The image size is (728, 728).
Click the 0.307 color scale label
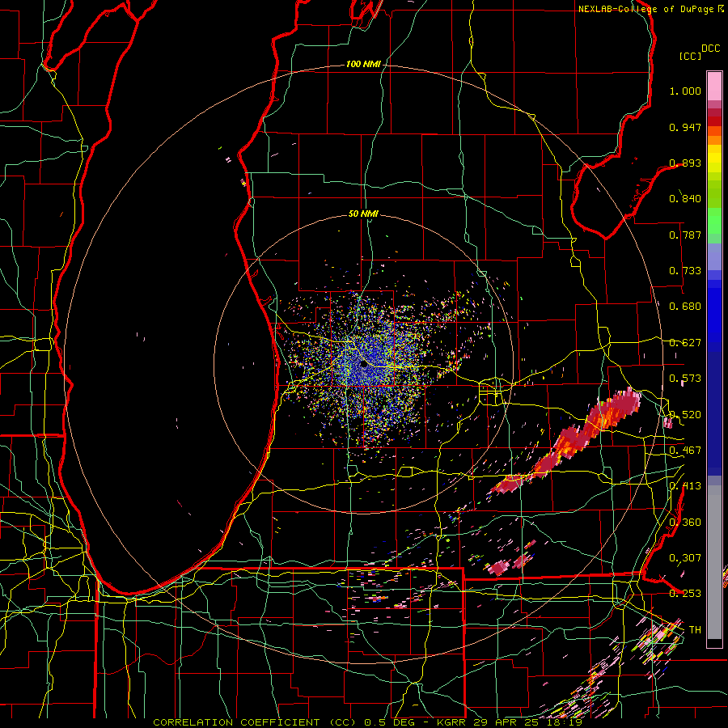click(x=685, y=558)
